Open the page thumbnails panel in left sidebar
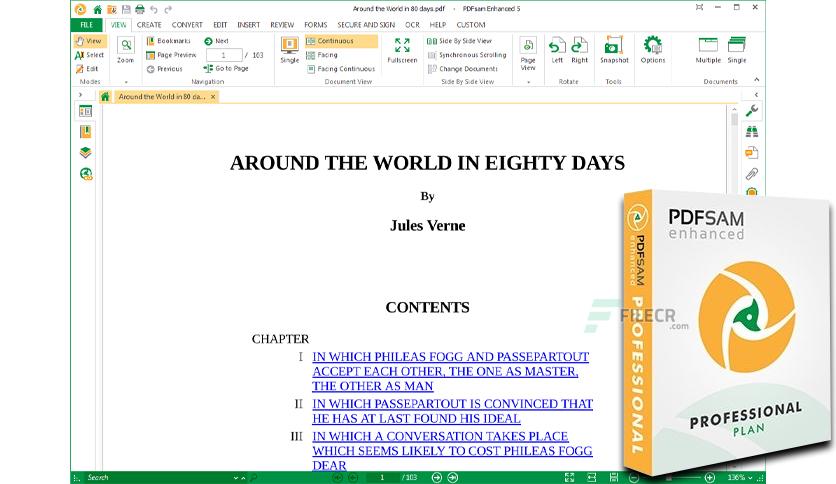836x484 pixels. click(x=85, y=111)
